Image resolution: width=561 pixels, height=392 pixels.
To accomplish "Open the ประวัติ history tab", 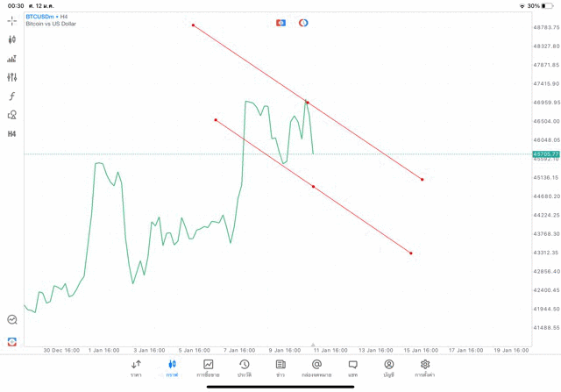I will (x=244, y=367).
